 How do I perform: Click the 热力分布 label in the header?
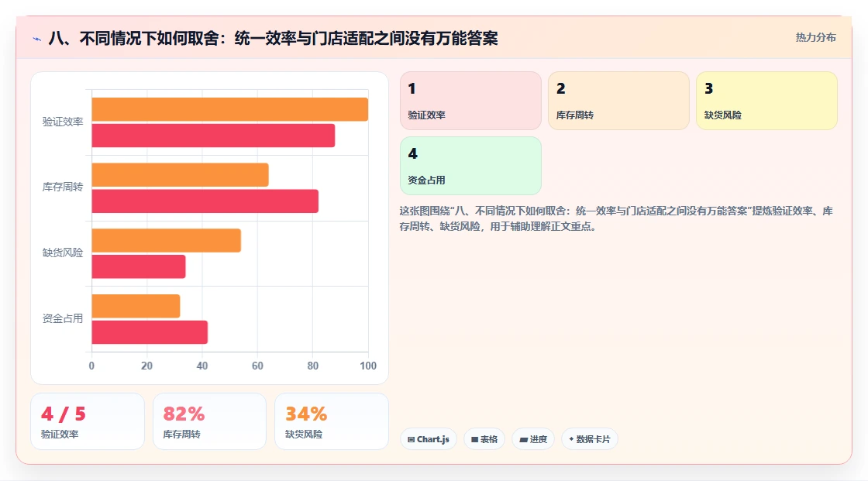click(815, 38)
